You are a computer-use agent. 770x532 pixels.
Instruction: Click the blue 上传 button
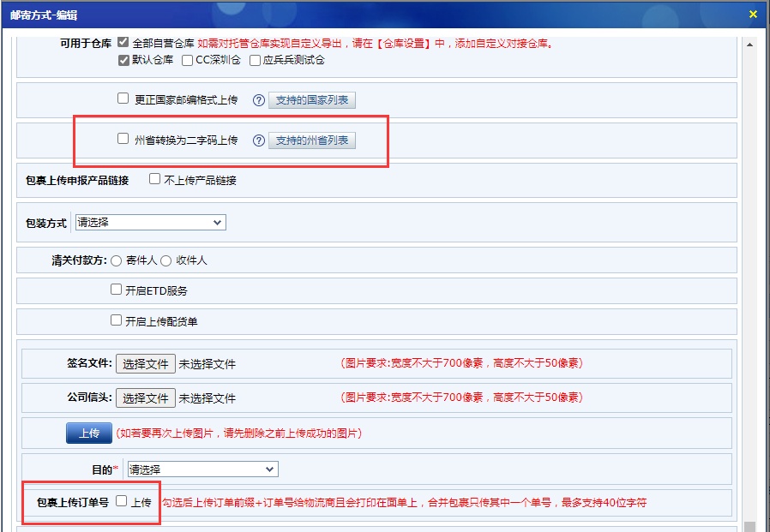89,433
